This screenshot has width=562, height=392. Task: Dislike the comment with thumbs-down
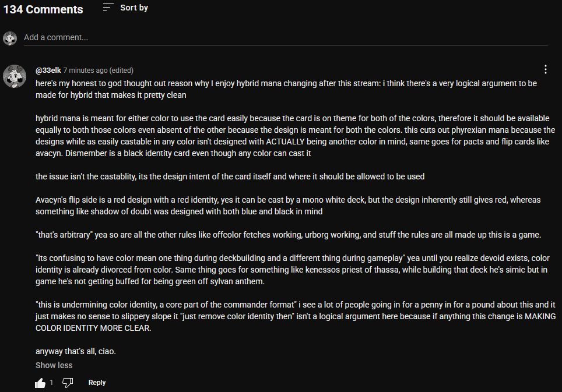pyautogui.click(x=68, y=383)
